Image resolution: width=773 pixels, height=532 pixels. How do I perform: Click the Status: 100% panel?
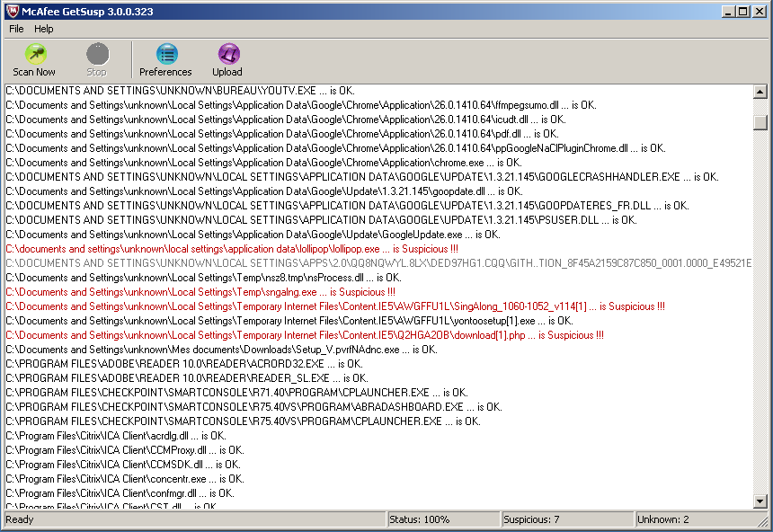click(442, 519)
